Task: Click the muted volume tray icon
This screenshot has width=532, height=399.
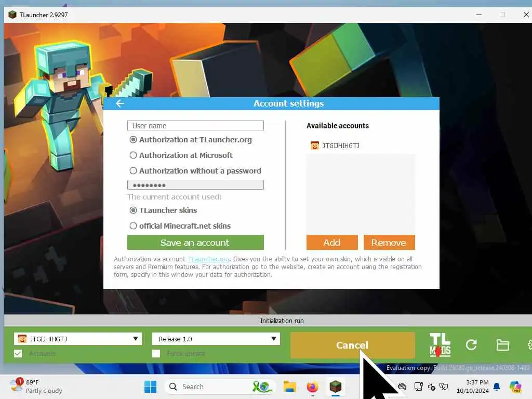Action: [432, 387]
